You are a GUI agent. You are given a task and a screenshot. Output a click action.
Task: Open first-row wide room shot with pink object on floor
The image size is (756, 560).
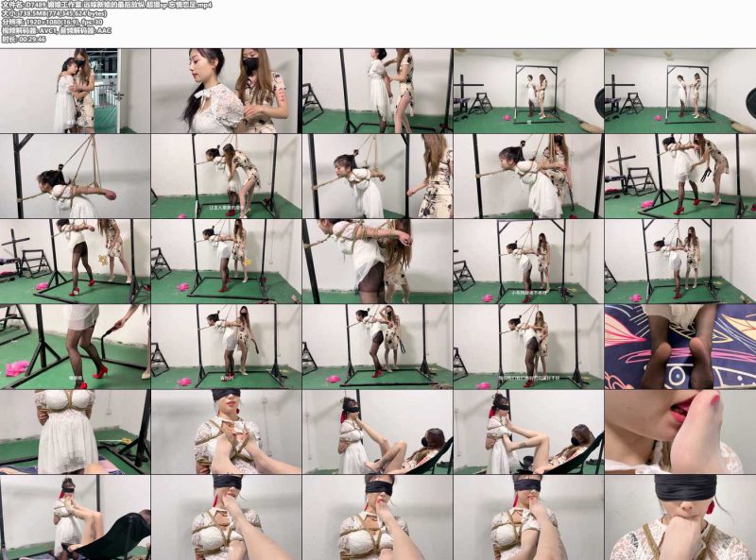[528, 91]
